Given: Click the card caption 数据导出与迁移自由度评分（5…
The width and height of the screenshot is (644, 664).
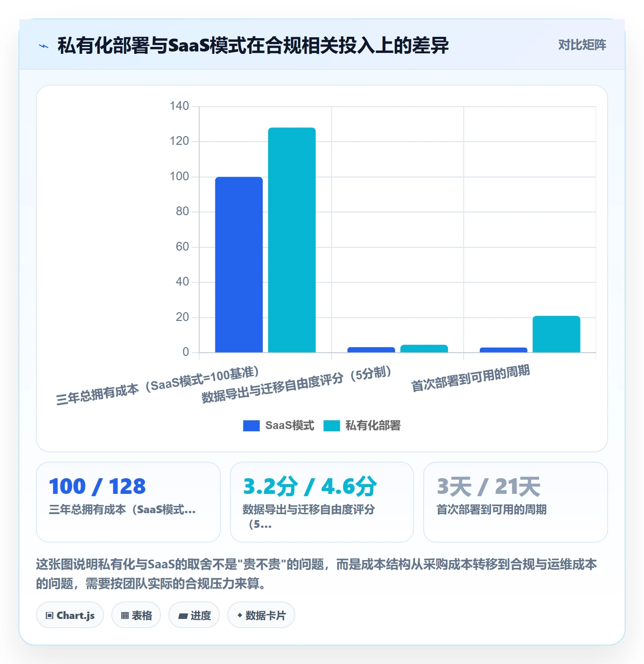Looking at the screenshot, I should pyautogui.click(x=309, y=517).
